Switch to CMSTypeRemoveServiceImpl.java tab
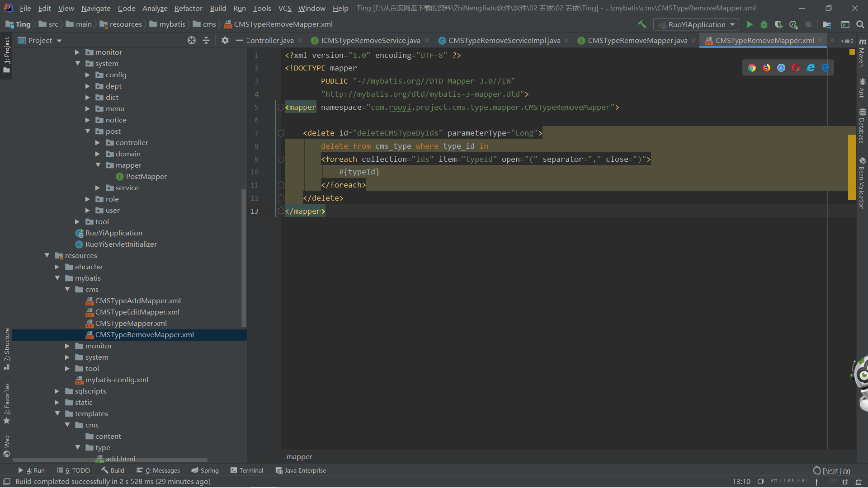 click(504, 41)
